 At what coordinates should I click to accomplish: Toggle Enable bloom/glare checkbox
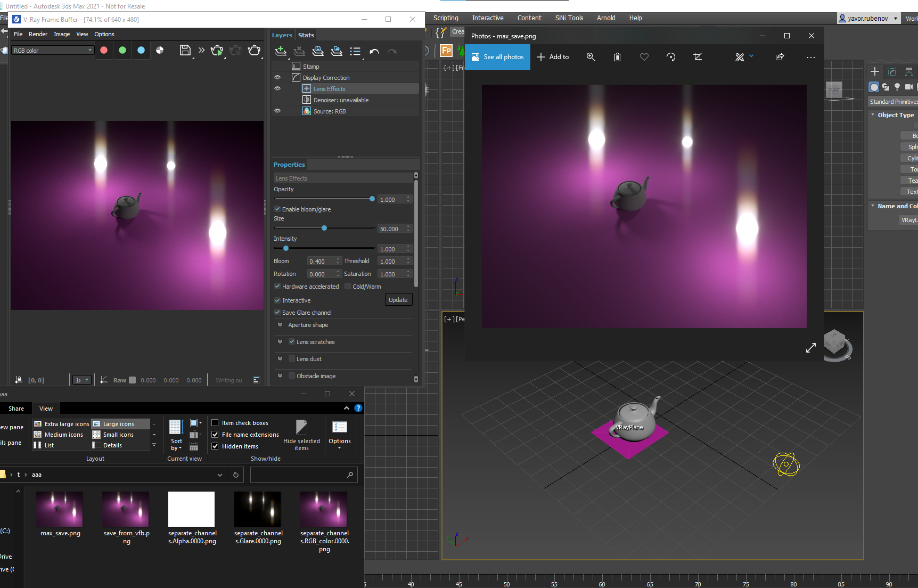click(277, 209)
